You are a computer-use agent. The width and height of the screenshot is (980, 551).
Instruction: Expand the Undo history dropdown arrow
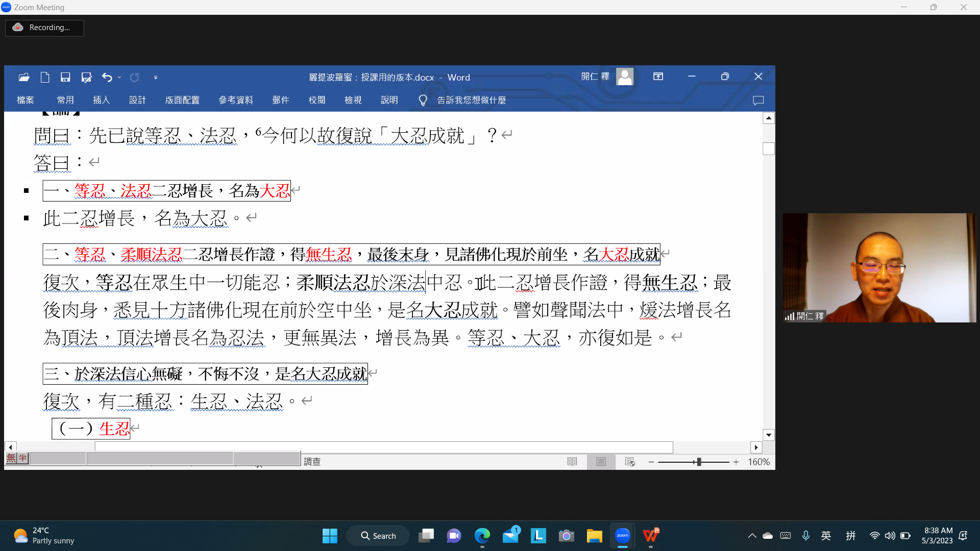click(119, 78)
